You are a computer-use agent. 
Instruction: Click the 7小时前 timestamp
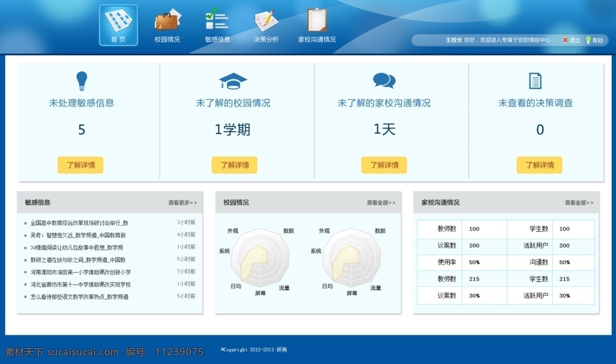pos(186,272)
